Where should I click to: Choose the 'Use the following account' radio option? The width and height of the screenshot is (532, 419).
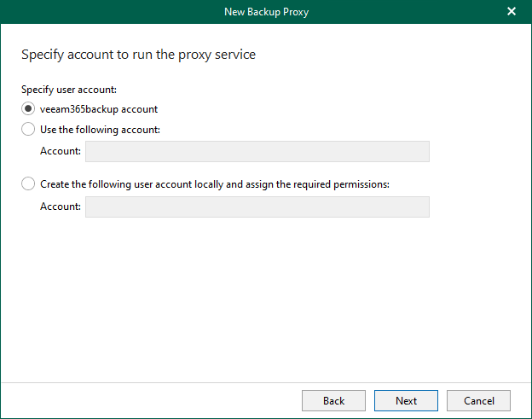[29, 130]
